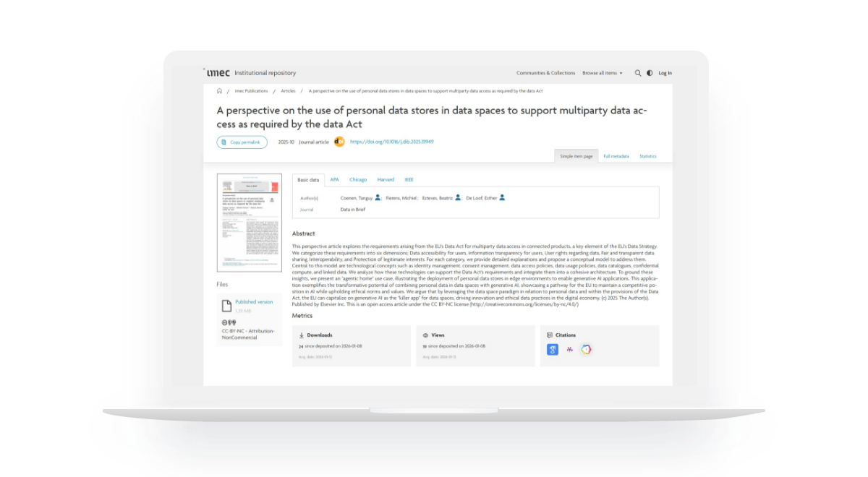Select the Harvard citation tab
Image resolution: width=868 pixels, height=477 pixels.
(386, 179)
